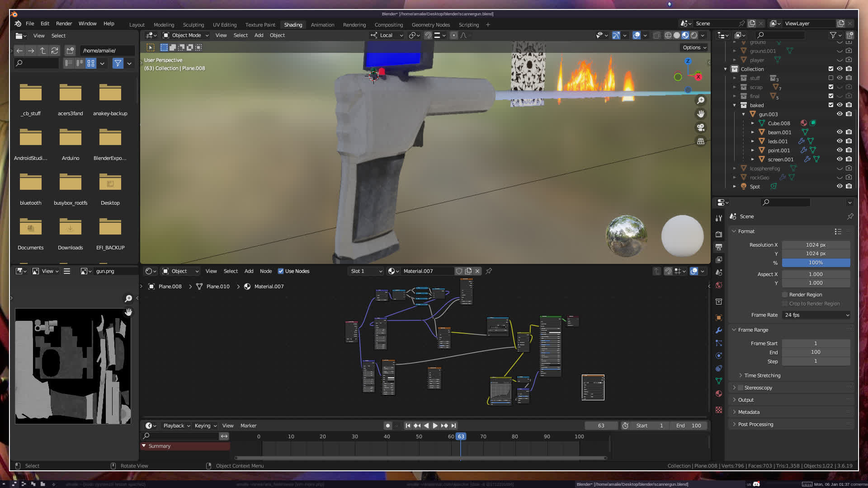Open the Downloads folder thumbnail
Image resolution: width=868 pixels, height=488 pixels.
(x=70, y=228)
